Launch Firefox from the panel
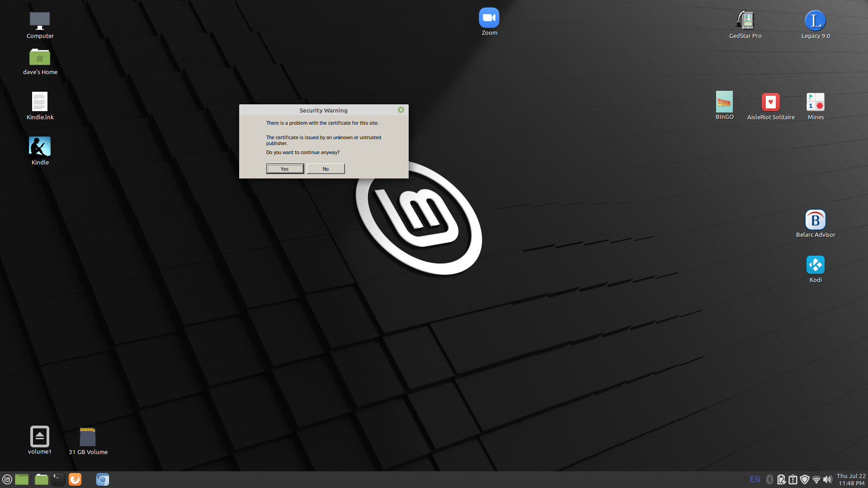 [x=75, y=479]
